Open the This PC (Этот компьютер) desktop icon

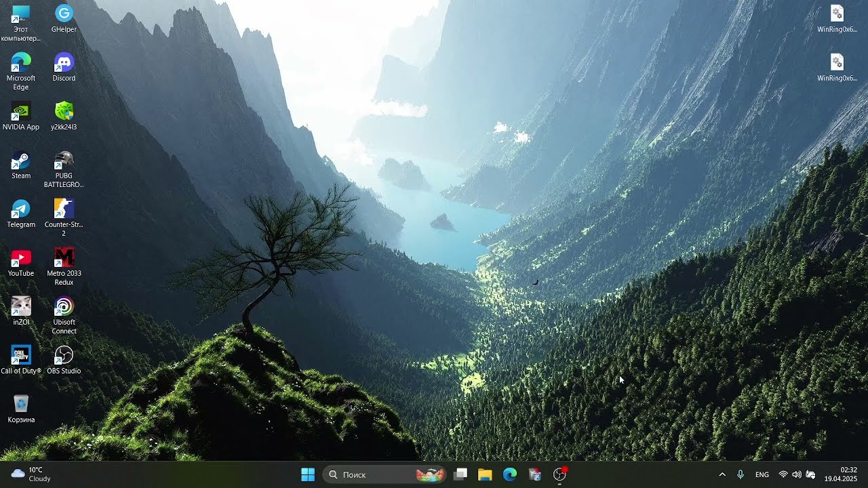(21, 22)
